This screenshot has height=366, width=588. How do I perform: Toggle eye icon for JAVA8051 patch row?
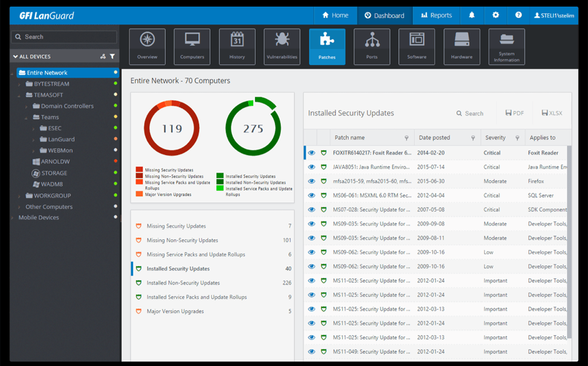click(312, 167)
